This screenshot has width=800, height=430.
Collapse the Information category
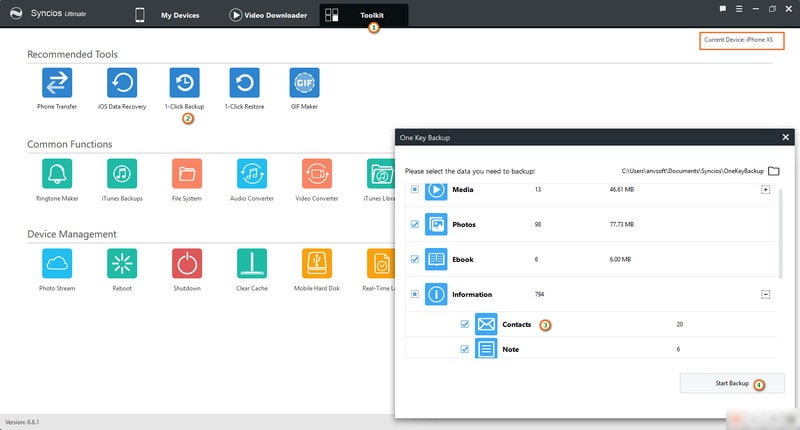point(765,294)
